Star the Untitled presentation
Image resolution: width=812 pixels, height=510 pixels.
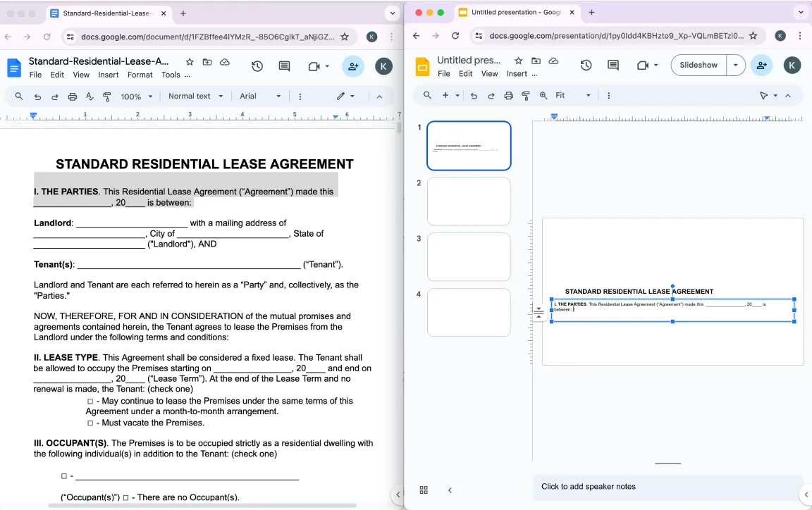(x=518, y=61)
